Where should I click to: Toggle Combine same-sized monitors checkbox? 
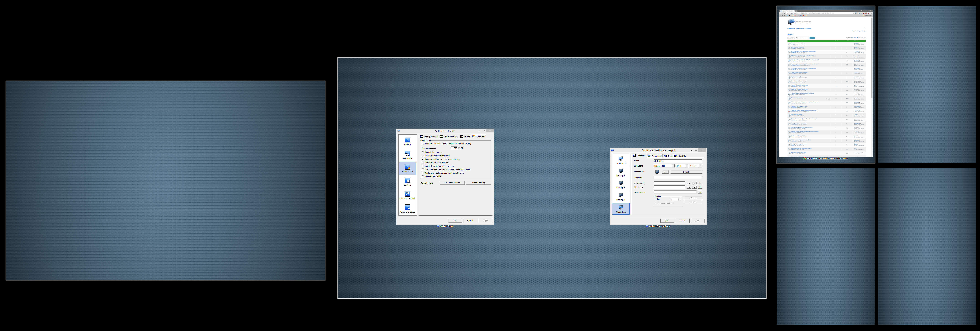(422, 163)
